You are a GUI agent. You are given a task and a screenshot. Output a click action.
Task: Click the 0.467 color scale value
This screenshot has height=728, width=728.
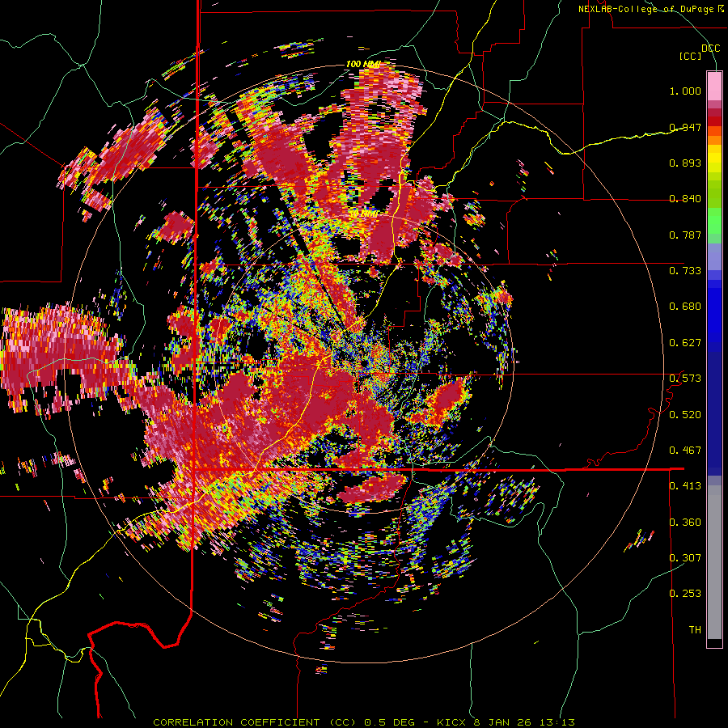coord(685,451)
